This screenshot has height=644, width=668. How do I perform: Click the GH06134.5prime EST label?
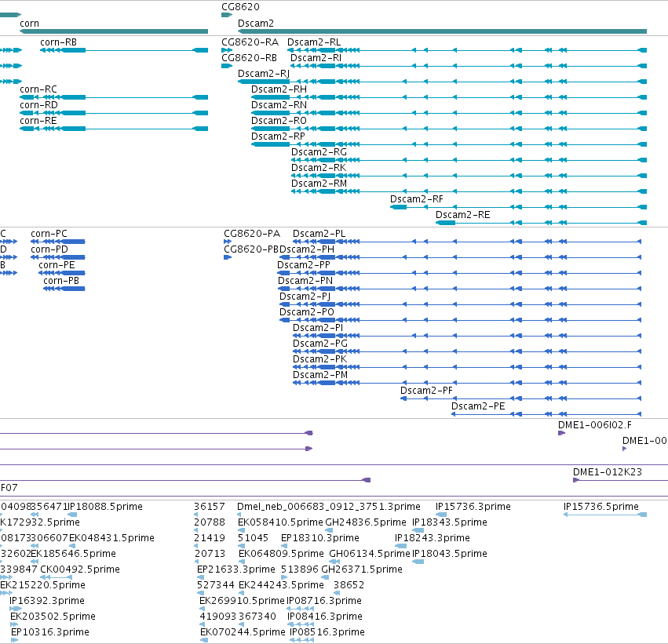[370, 555]
